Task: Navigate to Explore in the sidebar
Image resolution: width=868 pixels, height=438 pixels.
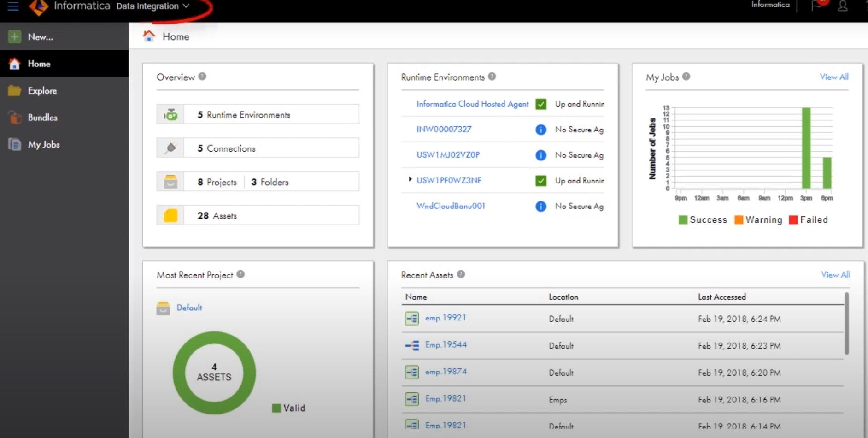Action: 41,90
